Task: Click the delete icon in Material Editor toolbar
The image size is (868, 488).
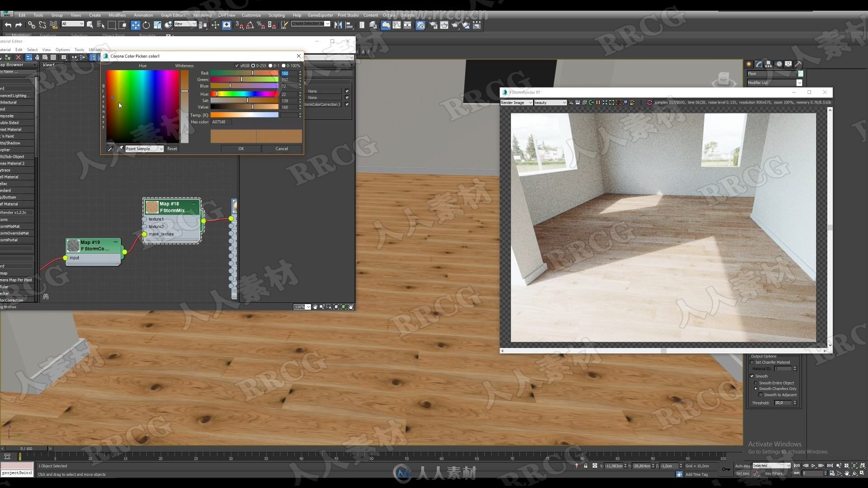Action: [18, 57]
